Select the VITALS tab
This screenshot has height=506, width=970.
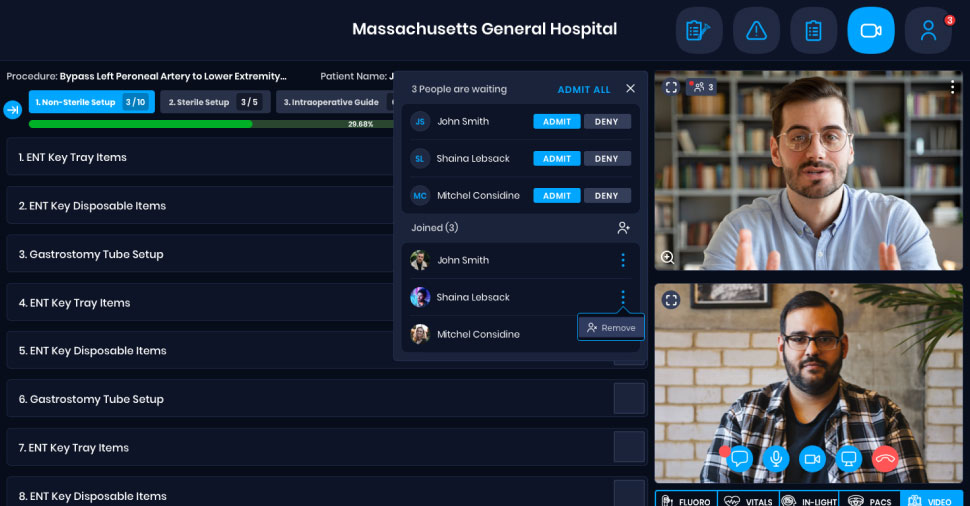[x=745, y=500]
